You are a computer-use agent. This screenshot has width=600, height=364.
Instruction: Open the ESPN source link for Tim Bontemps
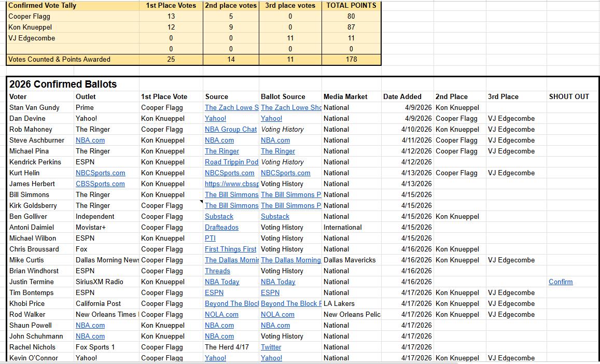point(214,292)
